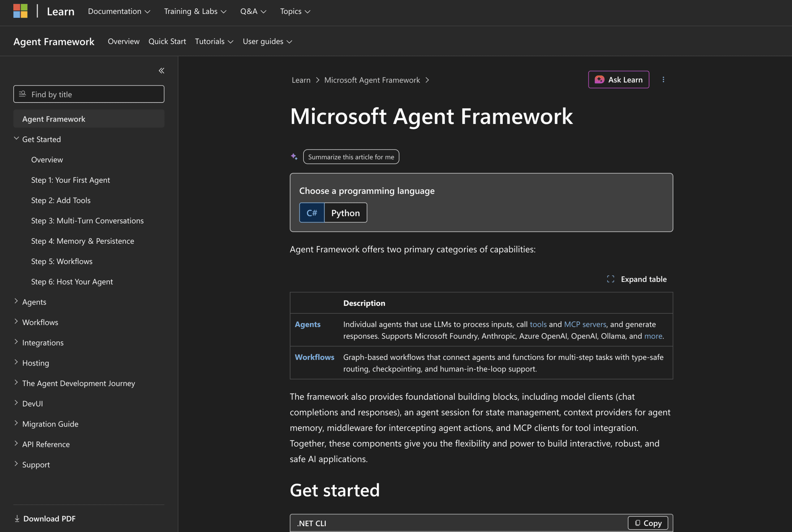Click the Agent Framework header title
This screenshot has width=792, height=532.
click(54, 41)
